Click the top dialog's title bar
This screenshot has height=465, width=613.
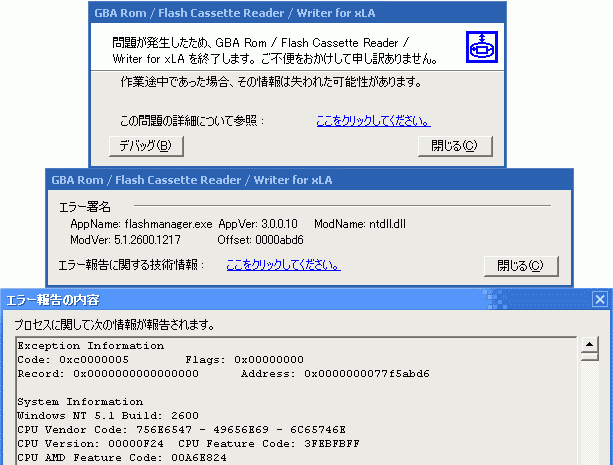coord(298,13)
